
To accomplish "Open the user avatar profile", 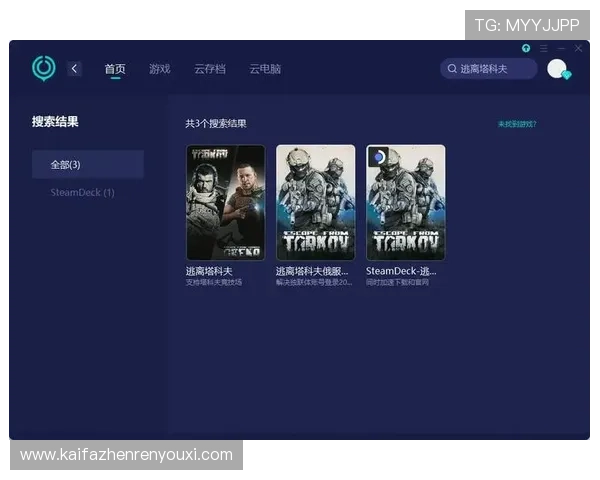I will coord(557,69).
